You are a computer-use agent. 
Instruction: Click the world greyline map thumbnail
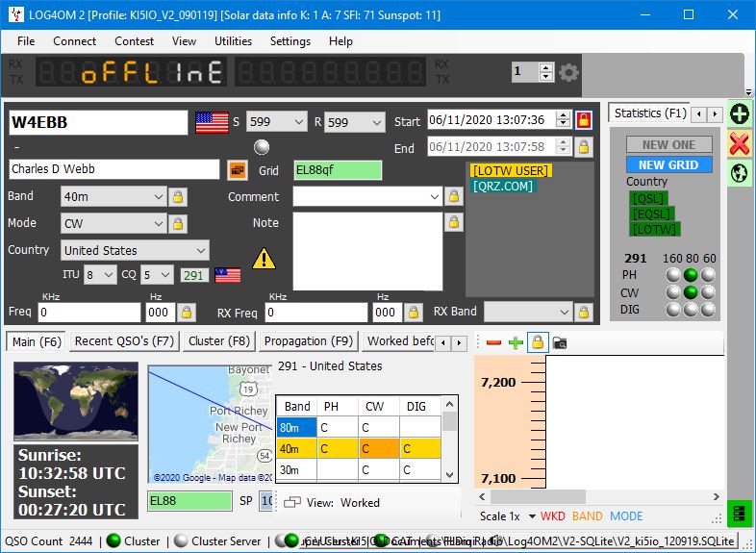[76, 401]
